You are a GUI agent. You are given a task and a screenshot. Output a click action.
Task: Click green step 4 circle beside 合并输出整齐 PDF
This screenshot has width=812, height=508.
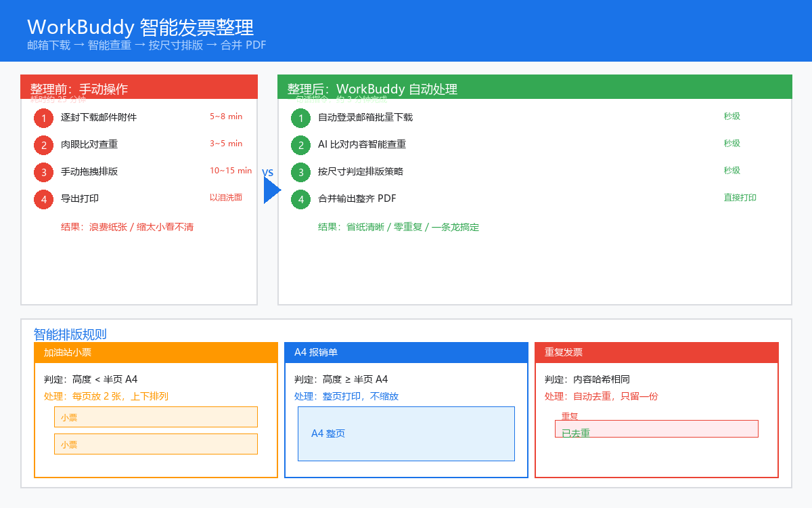pos(300,199)
